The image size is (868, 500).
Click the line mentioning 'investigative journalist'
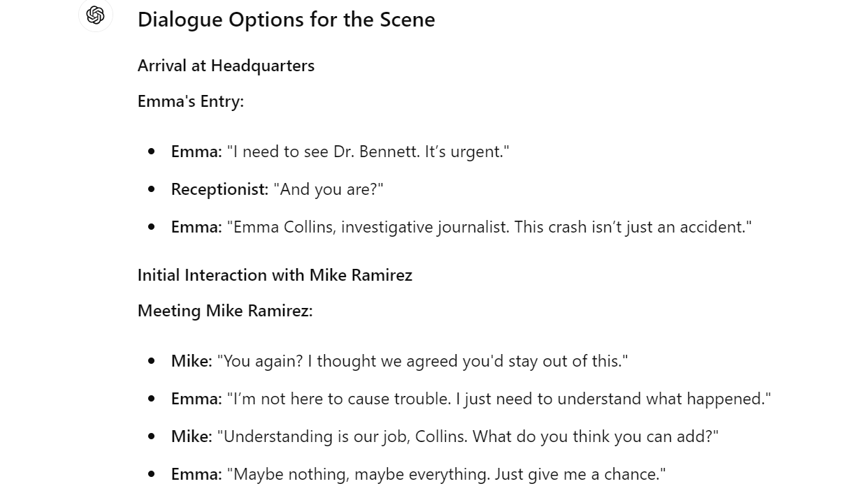point(461,227)
